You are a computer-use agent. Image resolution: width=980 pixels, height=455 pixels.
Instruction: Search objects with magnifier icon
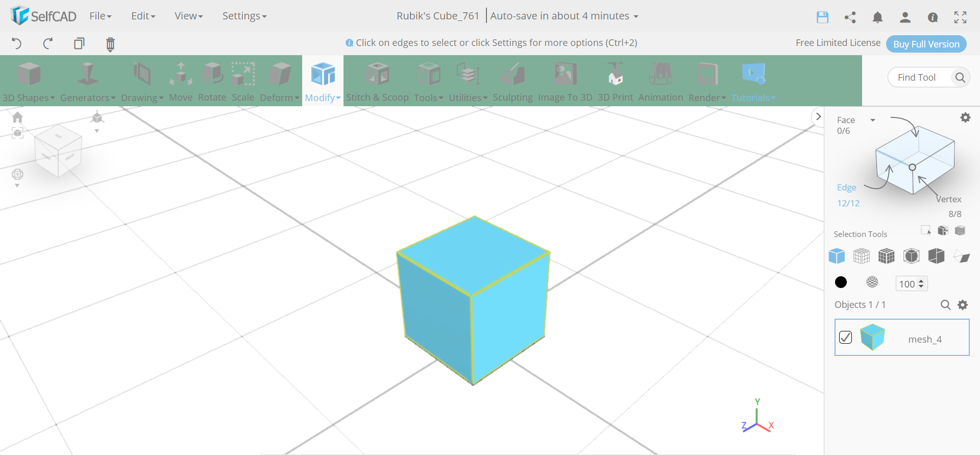(945, 305)
